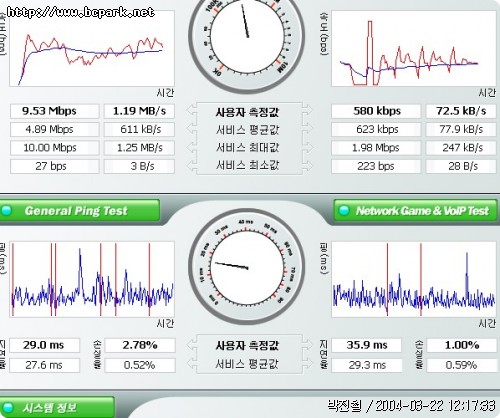Select the 27.6 ms average latency
The width and height of the screenshot is (500, 418).
tap(45, 365)
